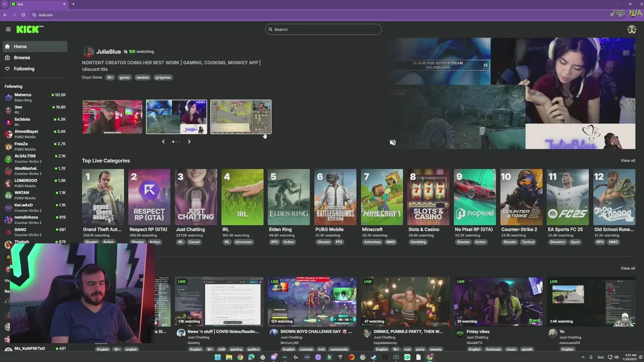Click the Days Gone category link

92,77
